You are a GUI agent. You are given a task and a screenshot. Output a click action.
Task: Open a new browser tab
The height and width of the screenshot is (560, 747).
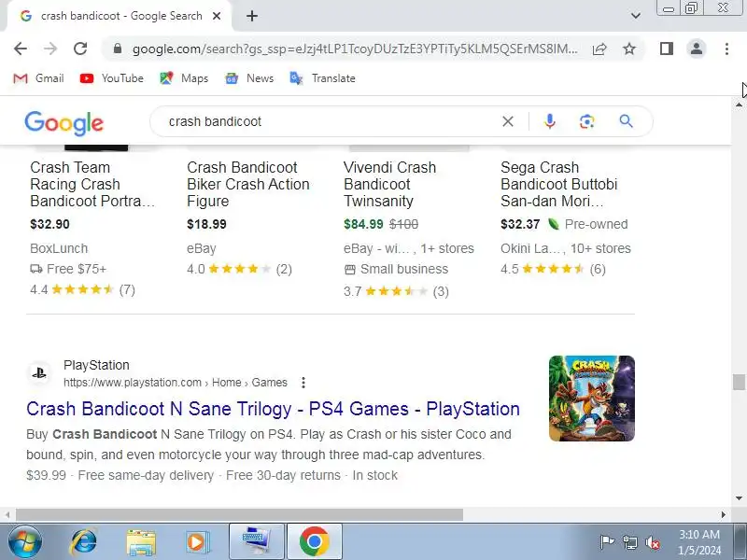pyautogui.click(x=252, y=16)
